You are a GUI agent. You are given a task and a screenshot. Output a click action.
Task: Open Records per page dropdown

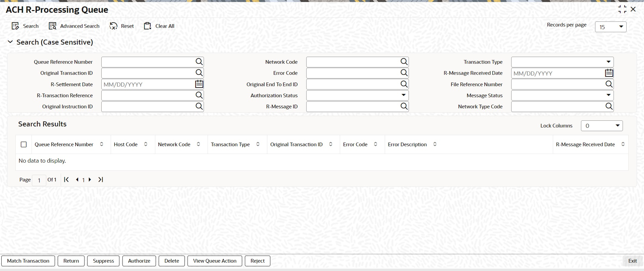pyautogui.click(x=611, y=27)
